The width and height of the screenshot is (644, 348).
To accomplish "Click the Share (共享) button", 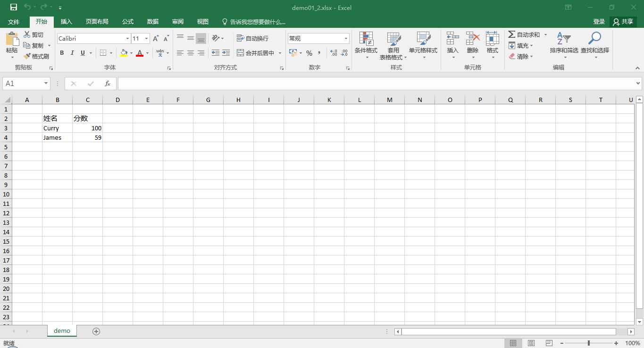I will pyautogui.click(x=623, y=22).
